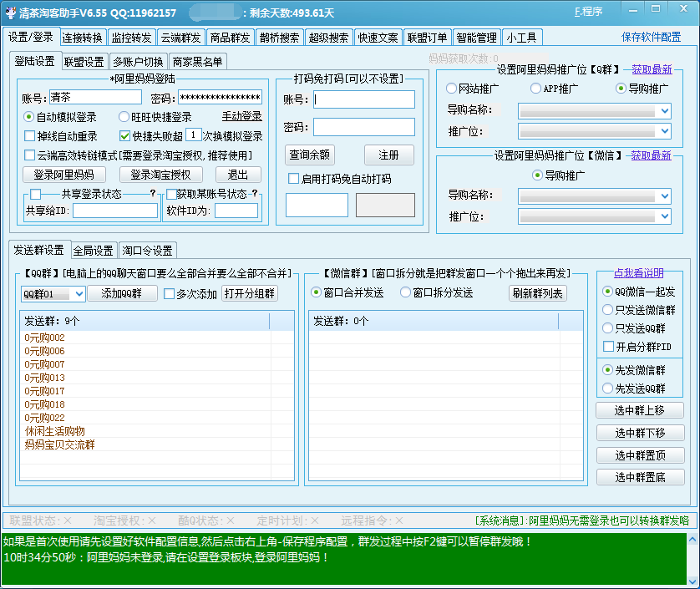The width and height of the screenshot is (700, 589).
Task: Click the 查询余额 button
Action: click(x=309, y=155)
